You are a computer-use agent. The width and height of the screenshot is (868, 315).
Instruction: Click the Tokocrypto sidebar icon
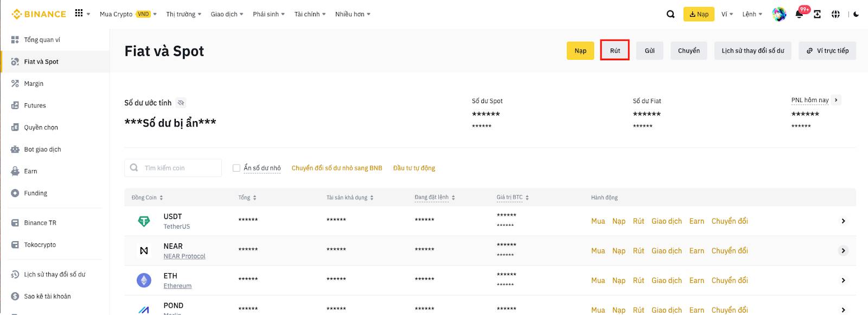(x=15, y=245)
